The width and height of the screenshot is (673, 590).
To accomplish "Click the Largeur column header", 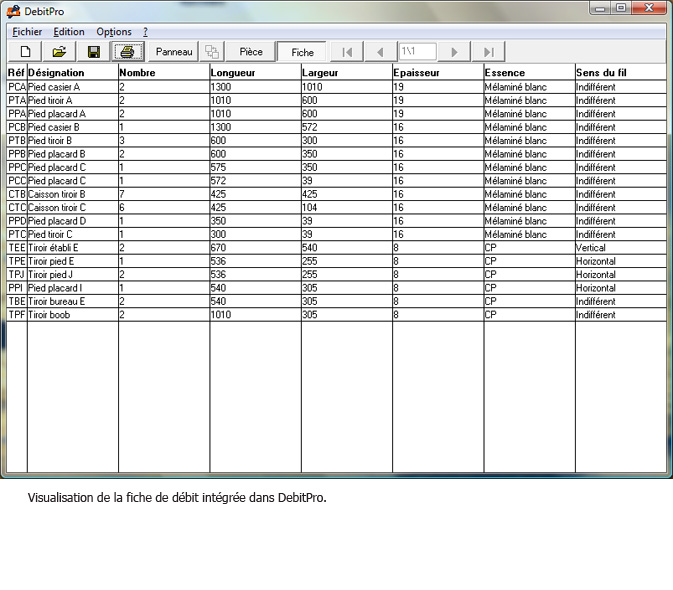I will coord(347,73).
